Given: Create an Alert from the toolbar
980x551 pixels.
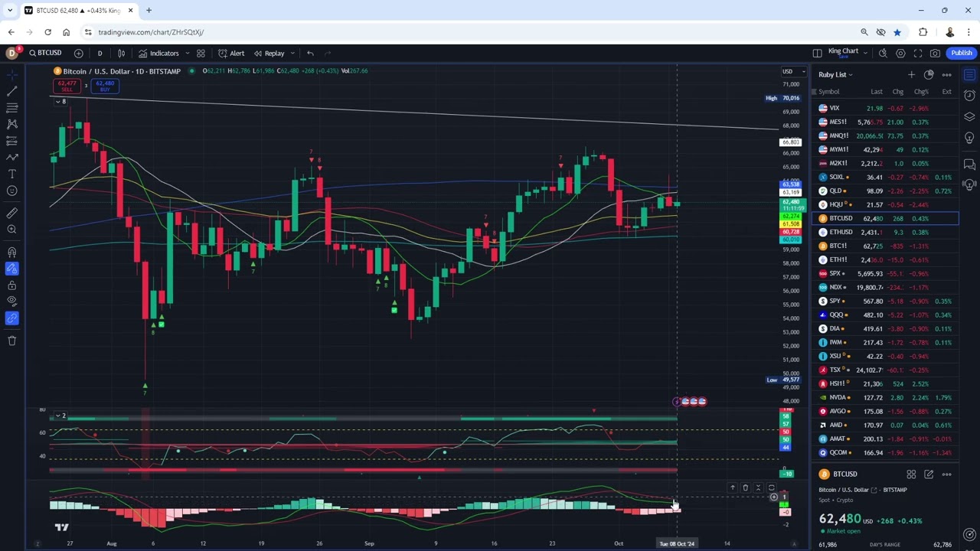Looking at the screenshot, I should coord(231,53).
